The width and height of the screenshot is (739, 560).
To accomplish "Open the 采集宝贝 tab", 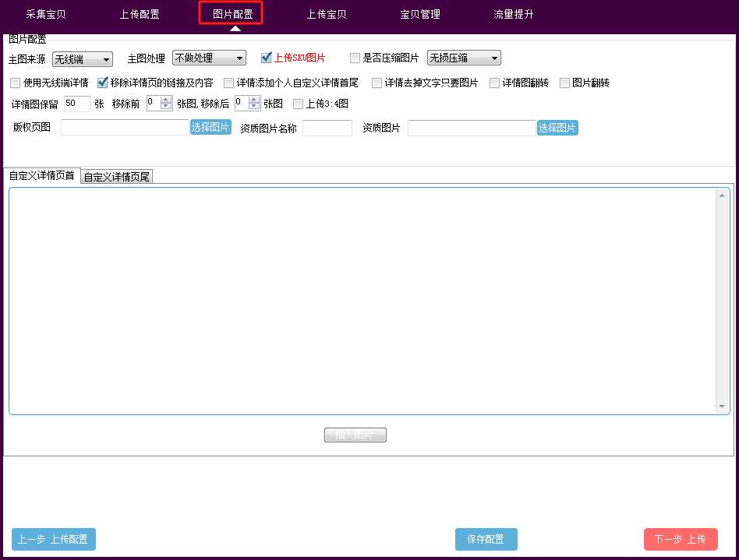I will coord(46,14).
